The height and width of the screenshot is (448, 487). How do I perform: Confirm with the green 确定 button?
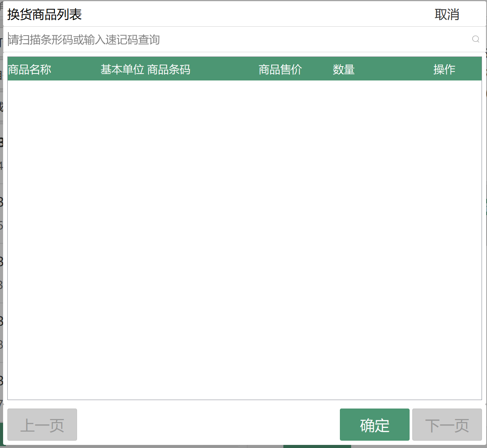tap(374, 424)
